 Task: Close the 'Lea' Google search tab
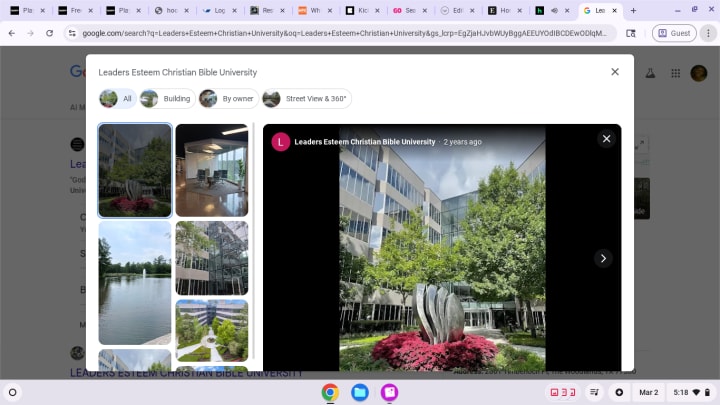[614, 10]
